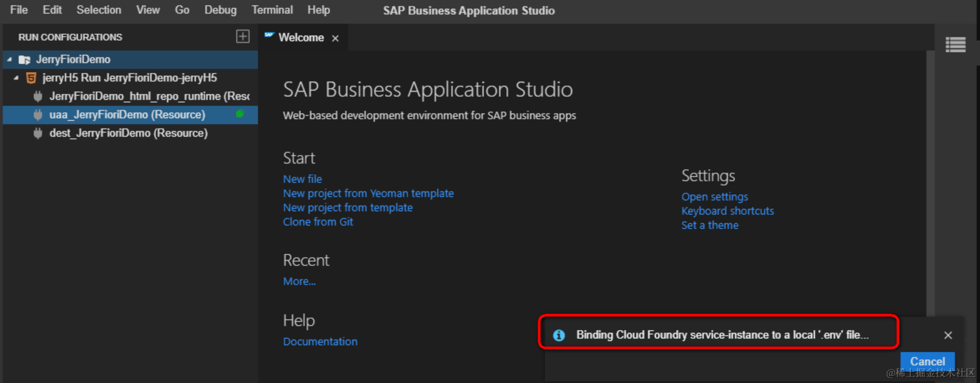980x383 pixels.
Task: Click the green bound indicator on uaa_JerryFioriDemo
Action: (240, 114)
